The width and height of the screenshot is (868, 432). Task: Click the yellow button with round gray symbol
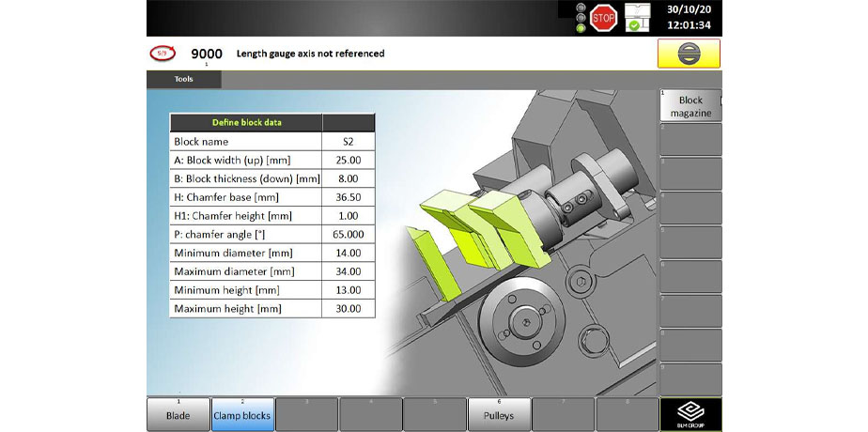689,54
